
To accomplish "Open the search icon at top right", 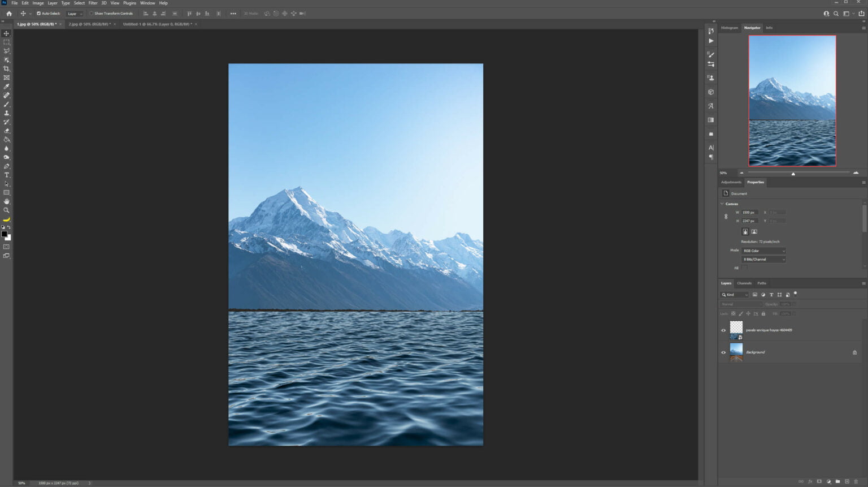I will [x=836, y=14].
